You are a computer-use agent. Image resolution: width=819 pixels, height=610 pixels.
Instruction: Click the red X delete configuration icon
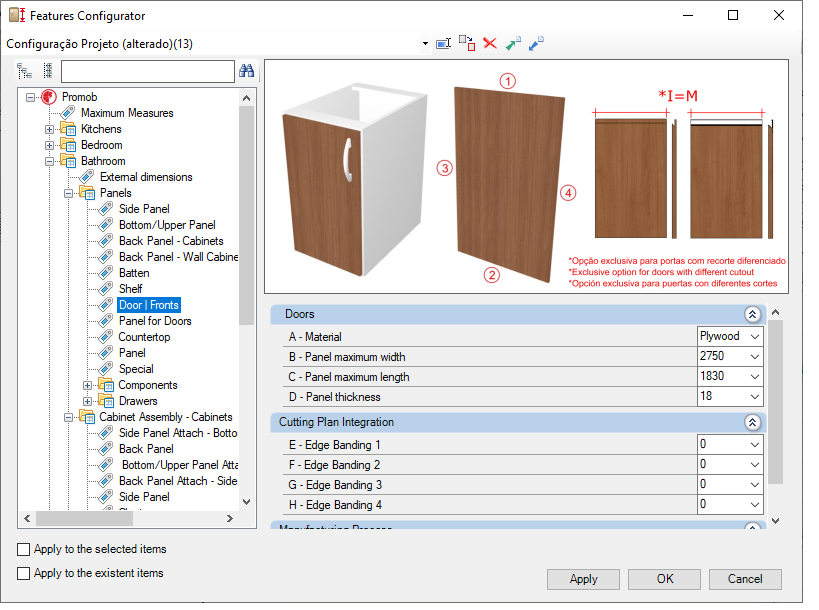490,43
